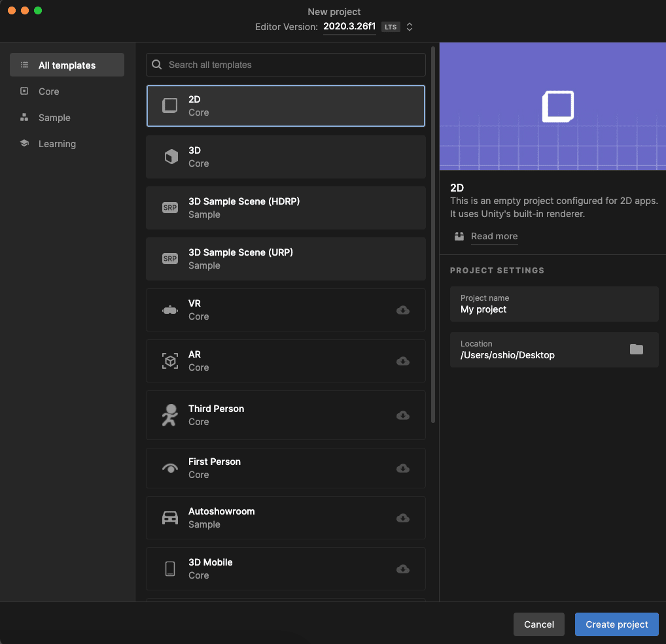This screenshot has width=666, height=644.
Task: Open the Read more link
Action: (x=494, y=236)
